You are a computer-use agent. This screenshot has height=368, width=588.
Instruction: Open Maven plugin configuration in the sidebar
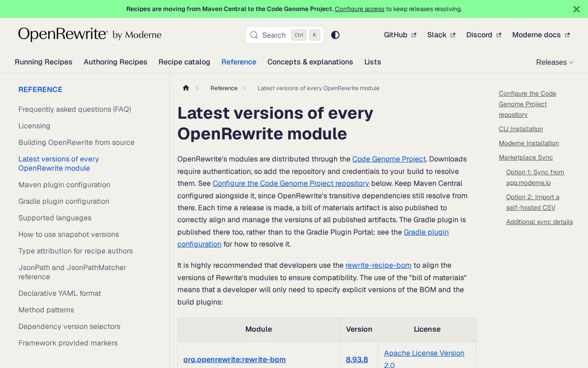[64, 184]
